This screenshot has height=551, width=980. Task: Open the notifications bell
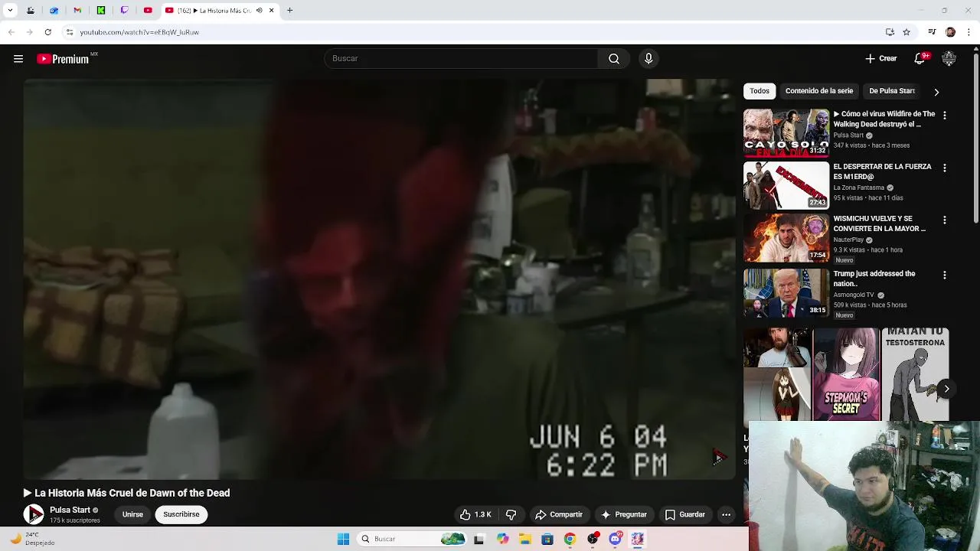[920, 59]
